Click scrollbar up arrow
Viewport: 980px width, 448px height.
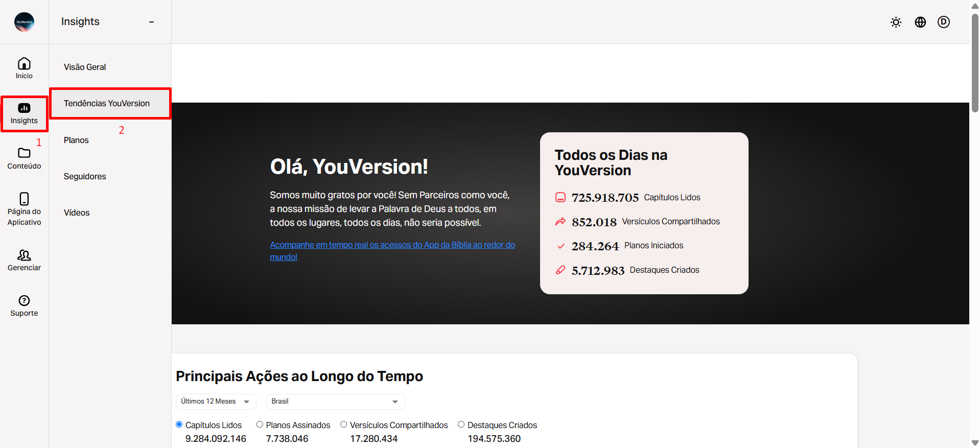click(x=975, y=6)
